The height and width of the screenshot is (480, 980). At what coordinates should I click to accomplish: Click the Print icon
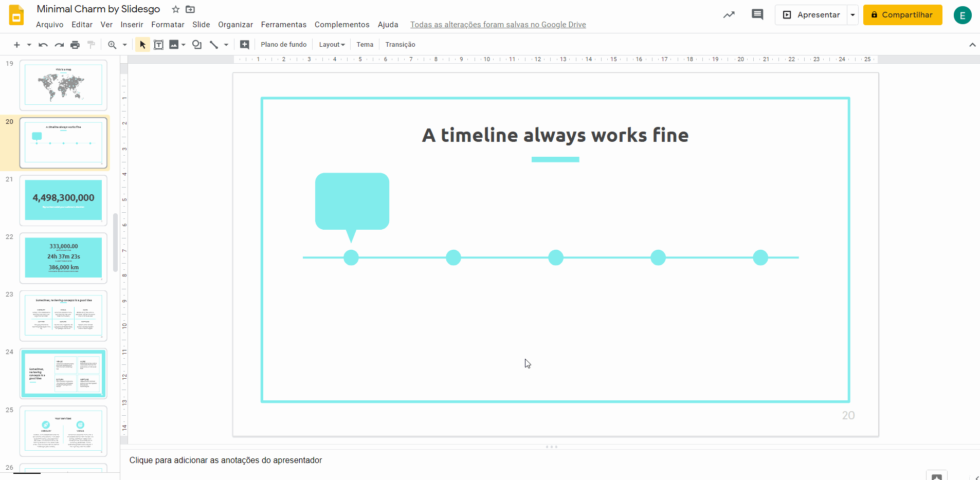click(75, 45)
